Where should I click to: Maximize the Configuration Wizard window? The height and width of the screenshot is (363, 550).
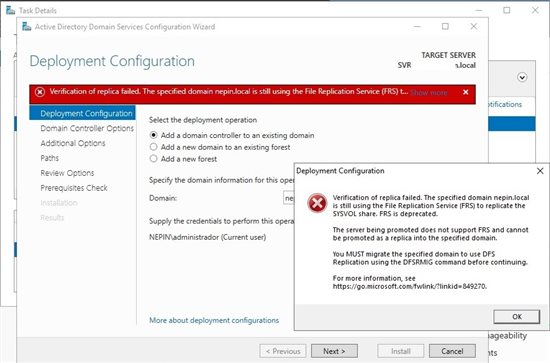click(445, 26)
